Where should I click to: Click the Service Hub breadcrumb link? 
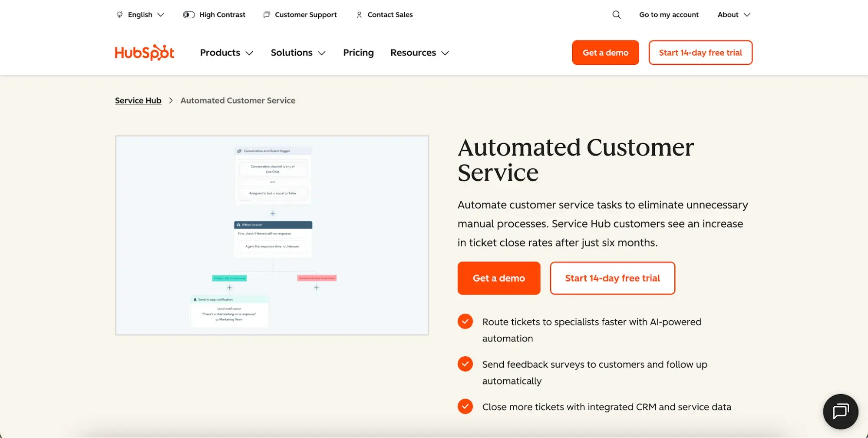[x=138, y=100]
